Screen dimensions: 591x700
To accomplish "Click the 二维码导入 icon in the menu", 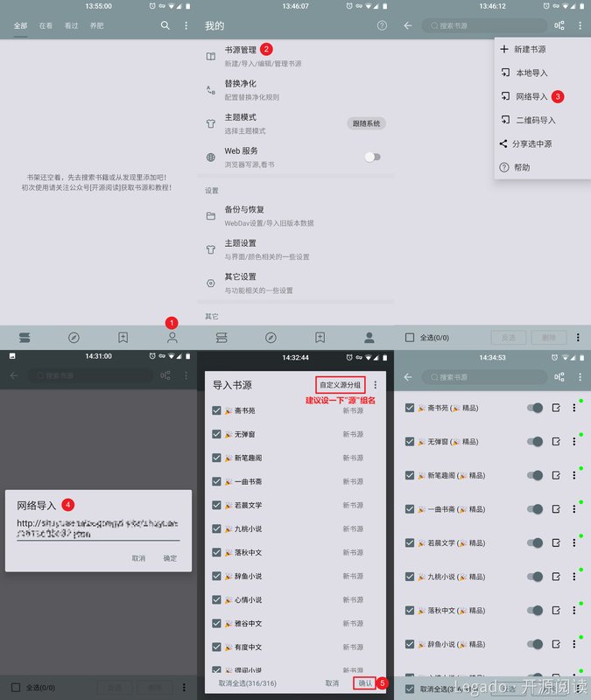I will [504, 120].
